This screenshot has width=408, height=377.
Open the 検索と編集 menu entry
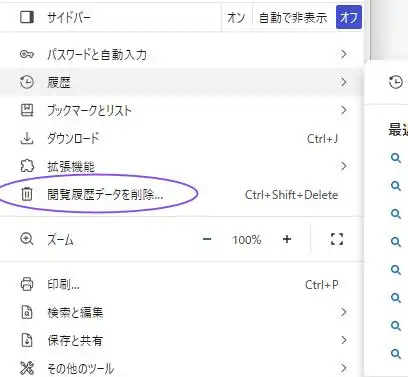click(x=181, y=312)
